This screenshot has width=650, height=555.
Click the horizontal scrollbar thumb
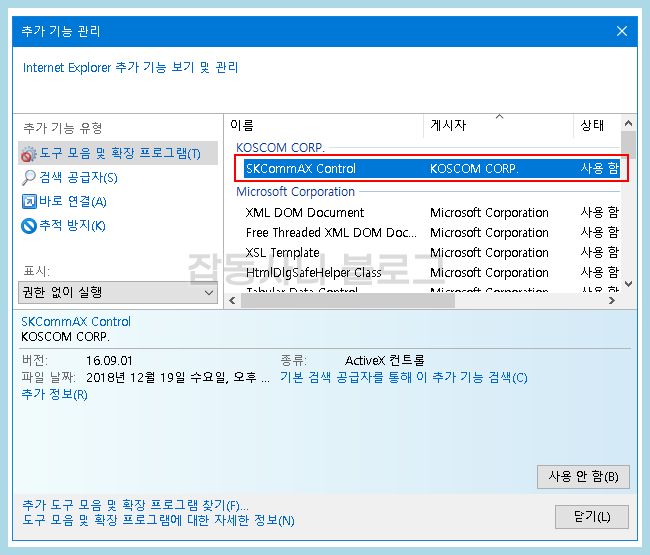click(348, 301)
